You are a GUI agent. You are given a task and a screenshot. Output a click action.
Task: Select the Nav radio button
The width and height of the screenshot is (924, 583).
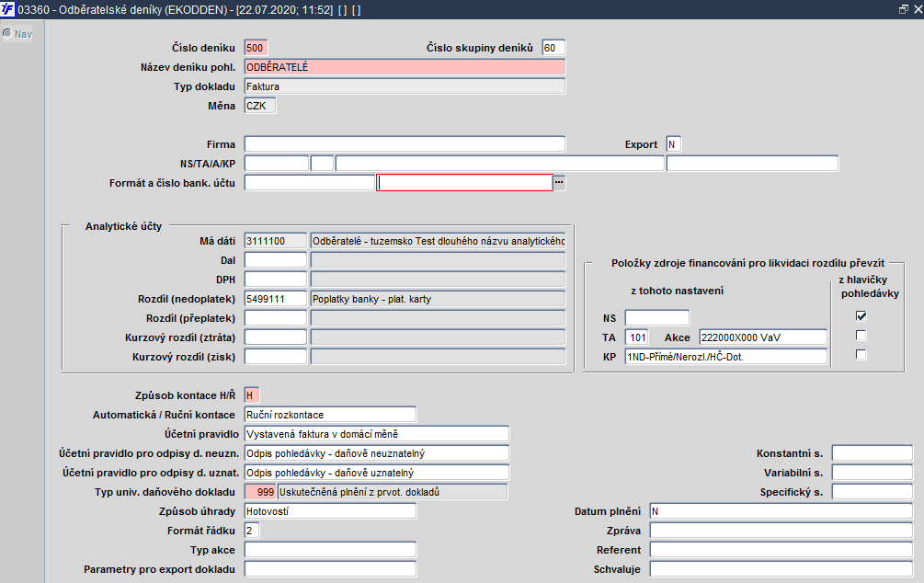pyautogui.click(x=7, y=34)
